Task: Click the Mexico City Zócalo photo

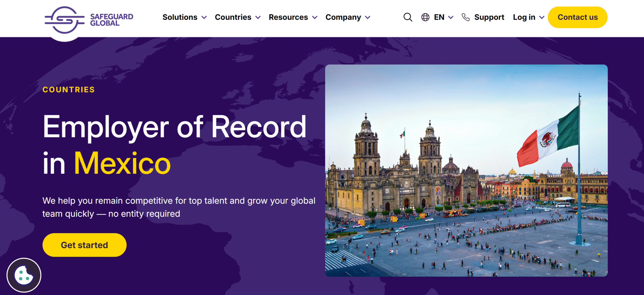Action: coord(466,170)
